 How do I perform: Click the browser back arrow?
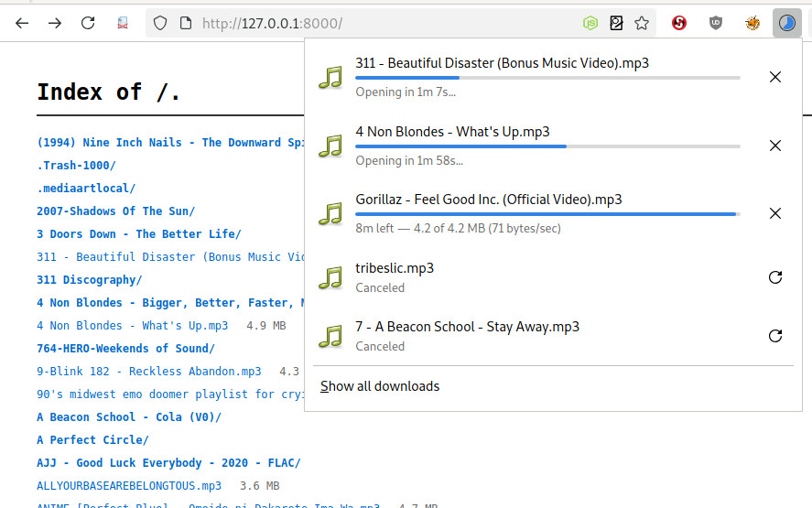pyautogui.click(x=22, y=23)
